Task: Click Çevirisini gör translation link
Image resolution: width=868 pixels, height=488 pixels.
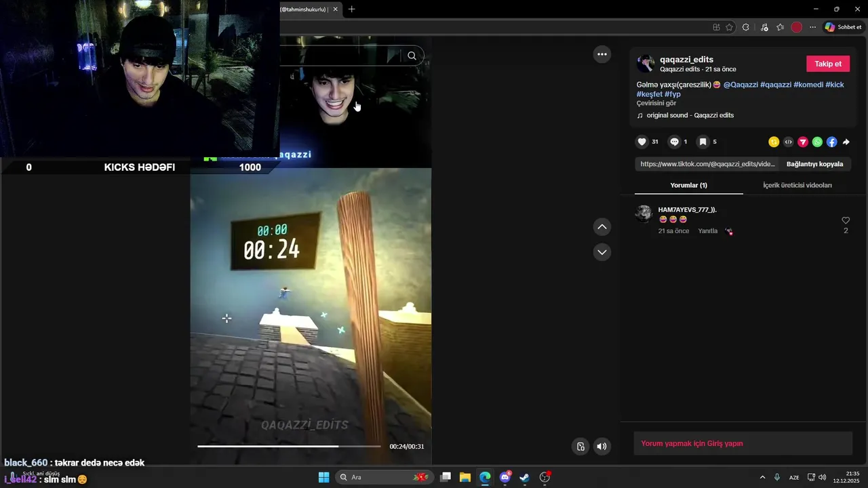Action: 656,103
